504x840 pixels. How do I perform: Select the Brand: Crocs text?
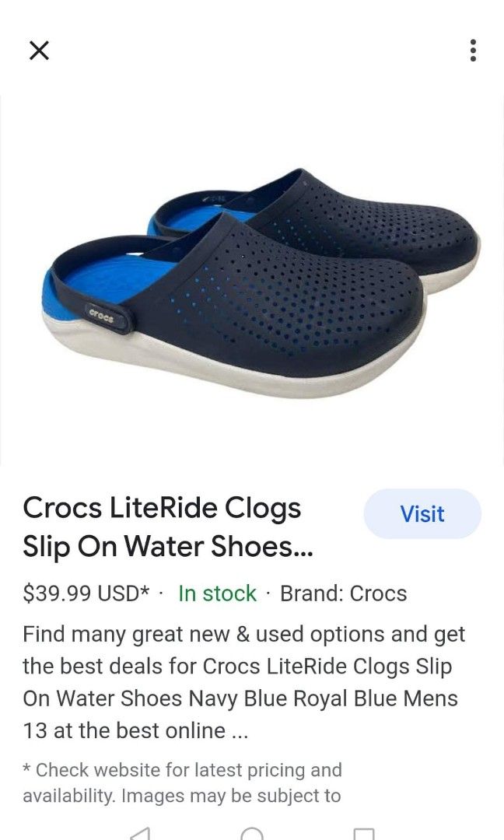tap(343, 593)
